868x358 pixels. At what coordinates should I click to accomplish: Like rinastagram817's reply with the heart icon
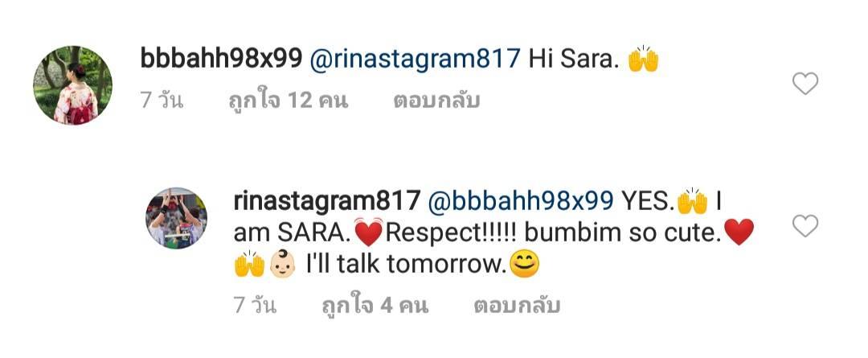point(805,226)
